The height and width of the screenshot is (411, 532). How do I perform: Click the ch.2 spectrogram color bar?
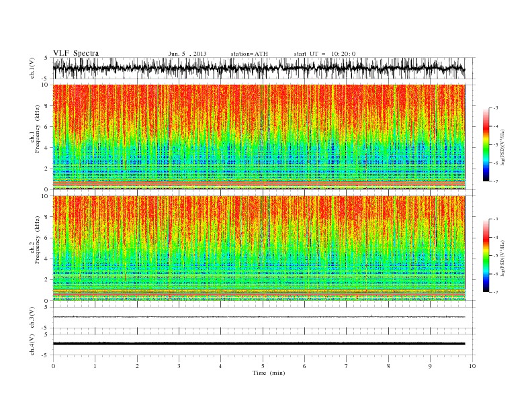tap(486, 256)
